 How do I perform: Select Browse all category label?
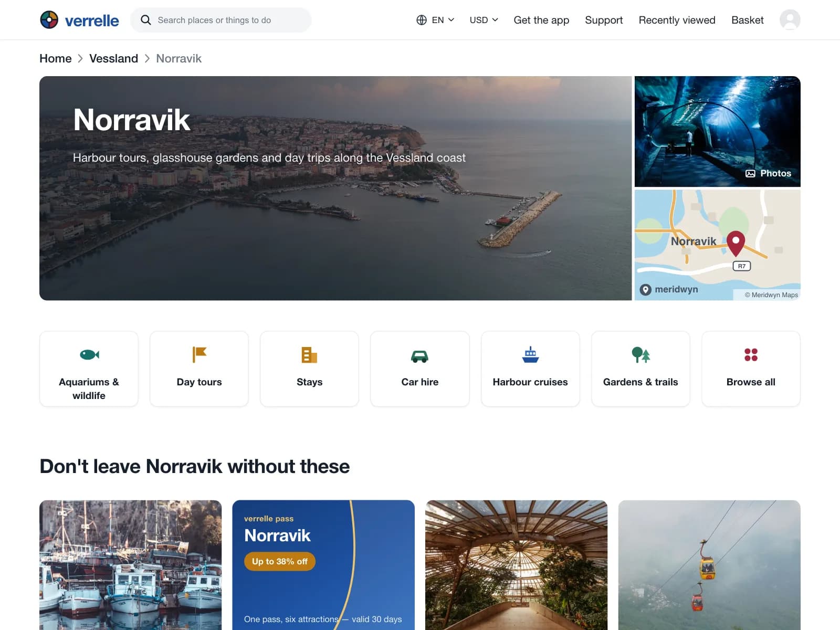click(x=751, y=382)
